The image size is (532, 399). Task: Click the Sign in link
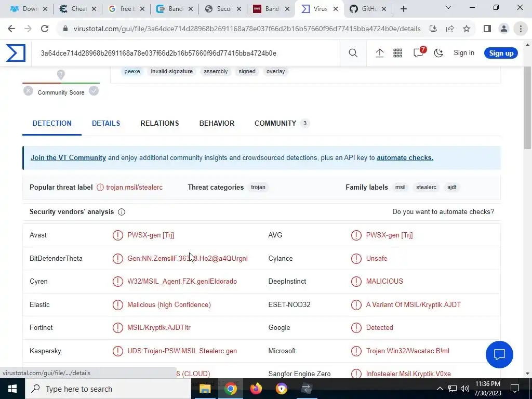click(464, 53)
